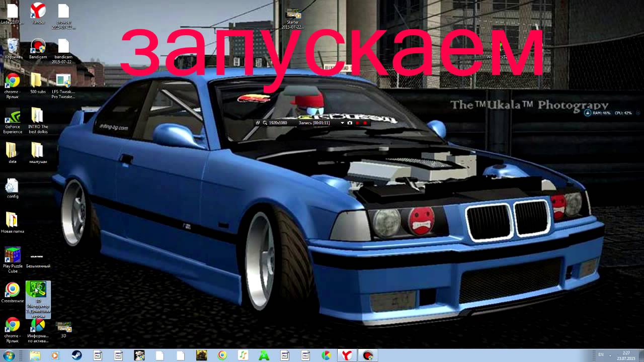Image resolution: width=644 pixels, height=362 pixels.
Task: Click the EN language indicator in tray
Action: point(601,355)
